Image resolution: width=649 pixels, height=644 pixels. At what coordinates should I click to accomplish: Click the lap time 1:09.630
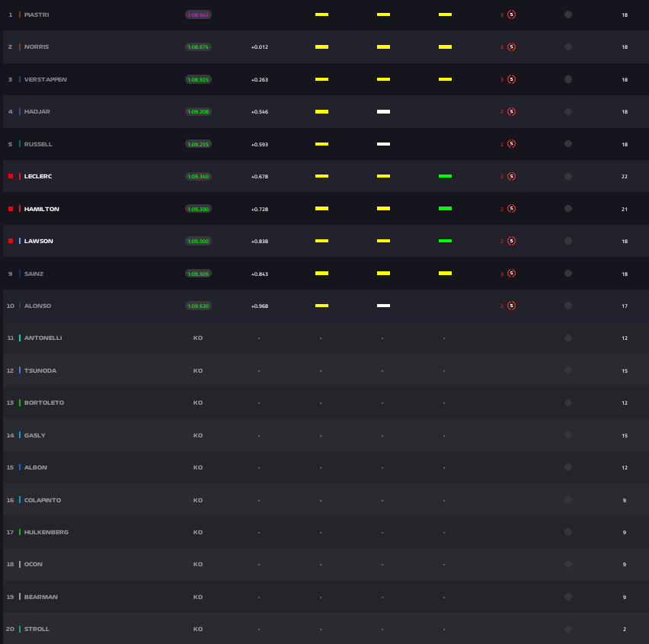(198, 306)
